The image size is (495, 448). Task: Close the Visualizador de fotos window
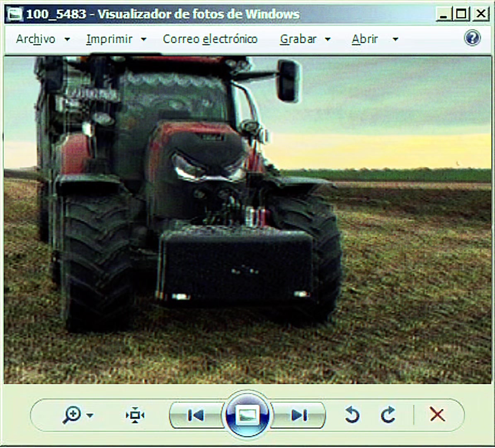point(480,14)
